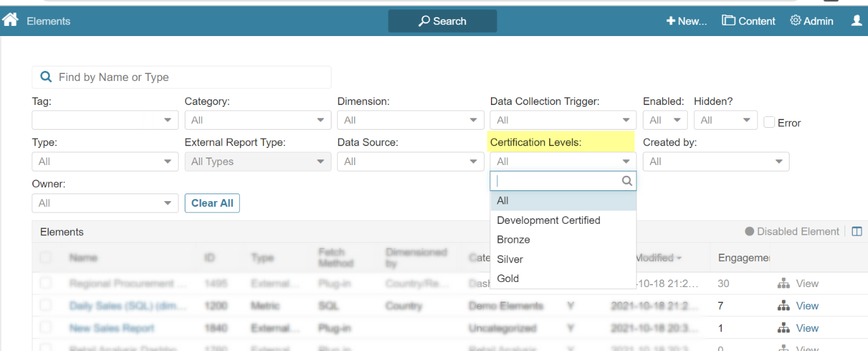The height and width of the screenshot is (351, 868).
Task: Click hierarchy icon in Daily Sales row
Action: click(783, 306)
